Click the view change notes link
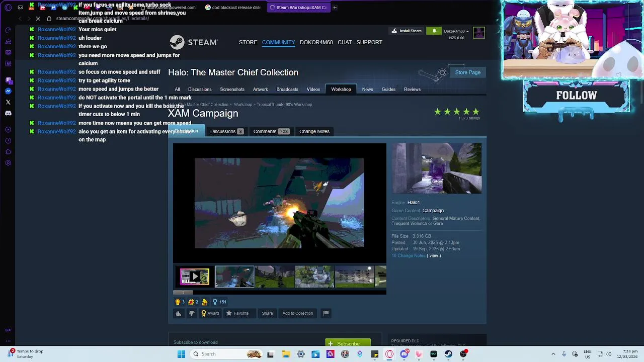The image size is (644, 362). 434,256
